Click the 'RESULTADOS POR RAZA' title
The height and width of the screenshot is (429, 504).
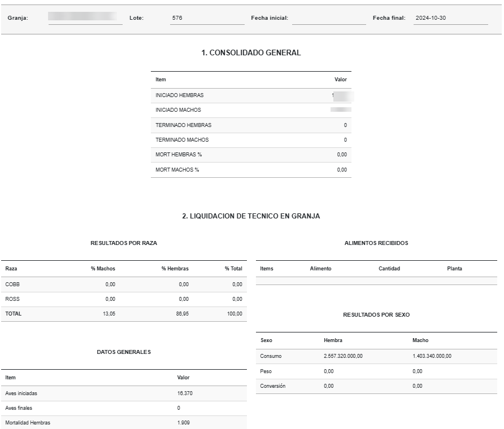(x=124, y=243)
